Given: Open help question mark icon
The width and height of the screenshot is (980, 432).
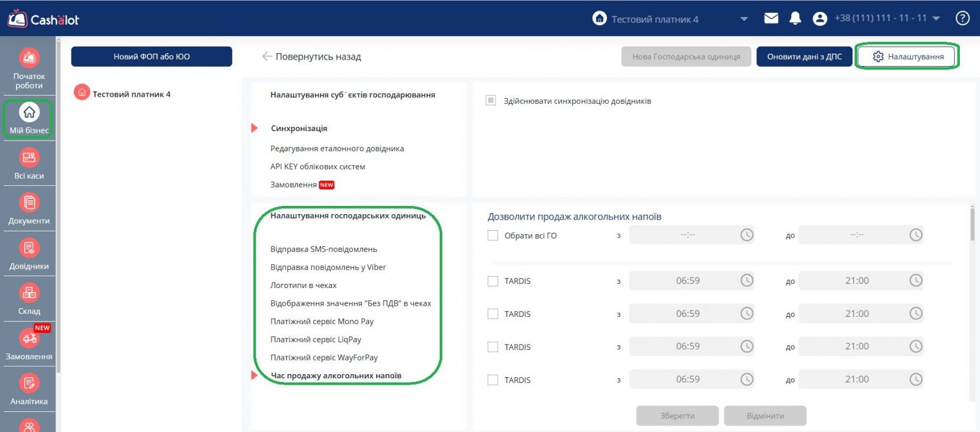Looking at the screenshot, I should coord(962,18).
